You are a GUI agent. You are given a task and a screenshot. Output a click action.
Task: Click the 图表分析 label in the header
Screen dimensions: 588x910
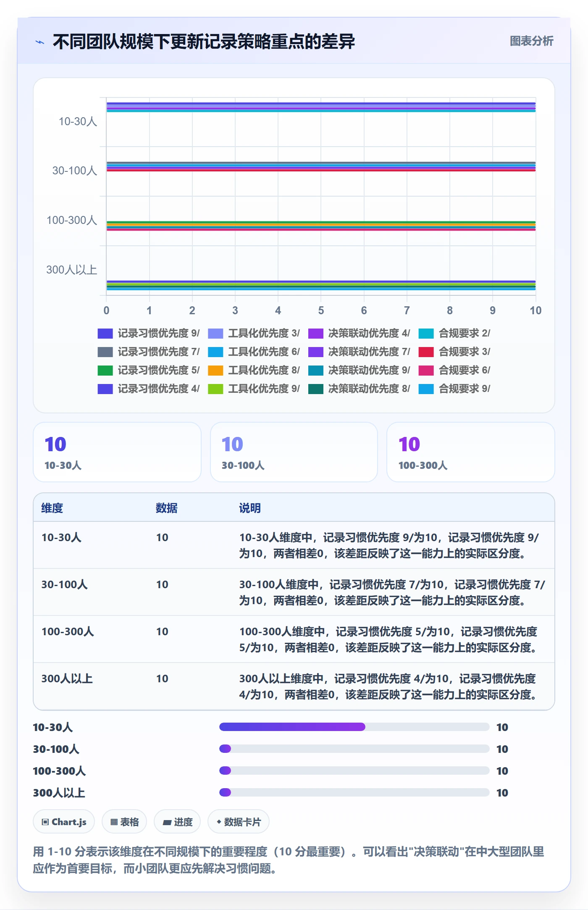[x=531, y=41]
